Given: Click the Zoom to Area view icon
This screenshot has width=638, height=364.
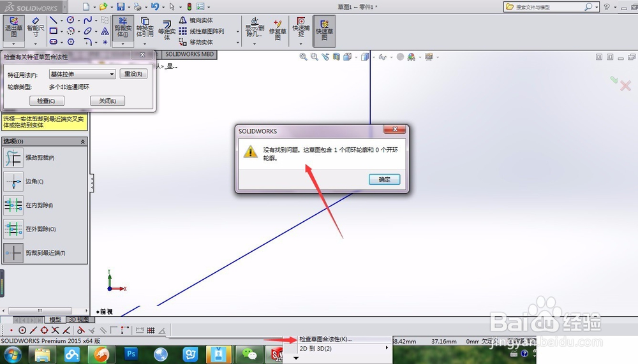Looking at the screenshot, I should (314, 57).
